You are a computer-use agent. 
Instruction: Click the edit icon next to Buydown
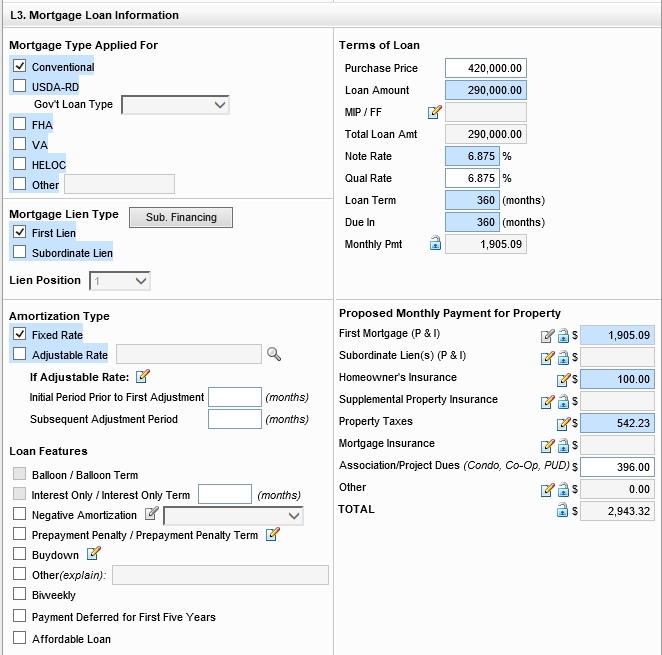click(x=94, y=553)
